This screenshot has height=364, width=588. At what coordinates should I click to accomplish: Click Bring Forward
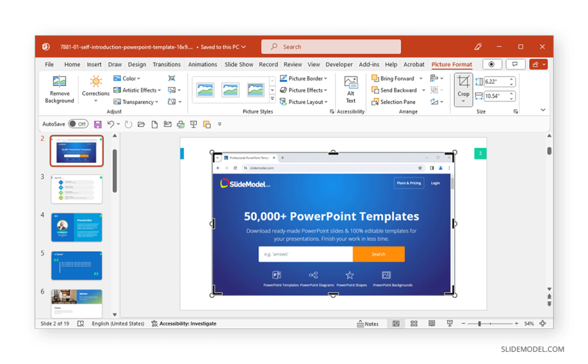(x=393, y=78)
